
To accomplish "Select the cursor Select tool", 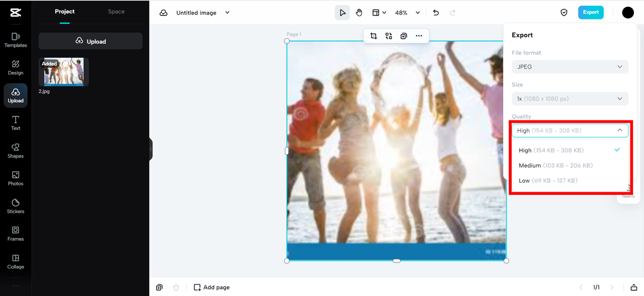I will click(342, 12).
